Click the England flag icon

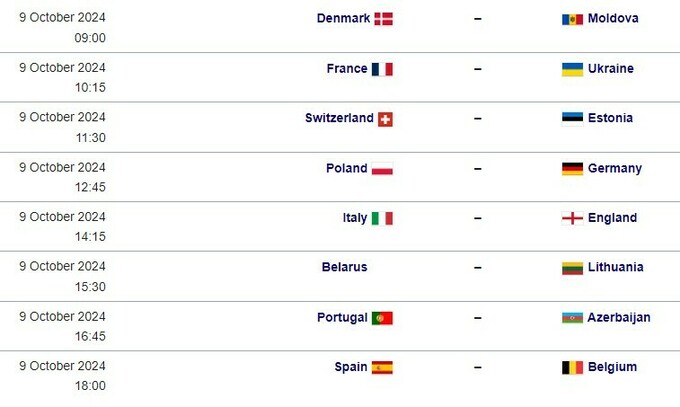point(572,218)
